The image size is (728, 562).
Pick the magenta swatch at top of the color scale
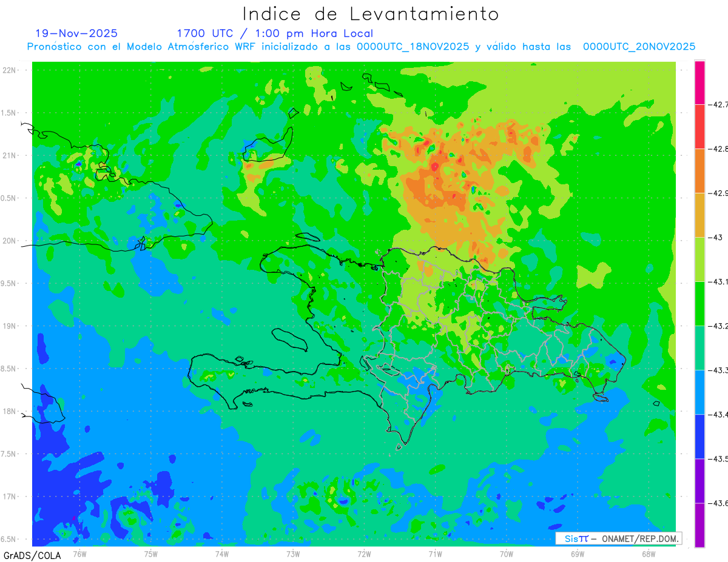click(x=699, y=82)
